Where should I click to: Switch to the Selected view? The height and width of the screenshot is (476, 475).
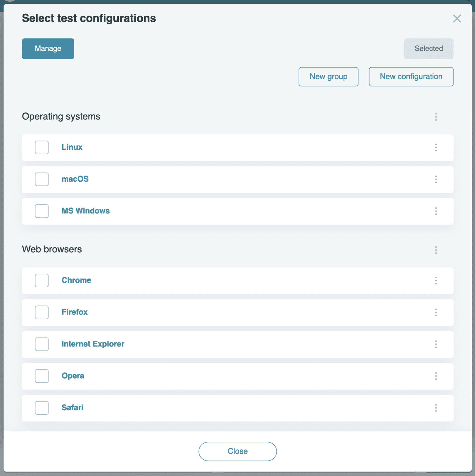coord(428,48)
